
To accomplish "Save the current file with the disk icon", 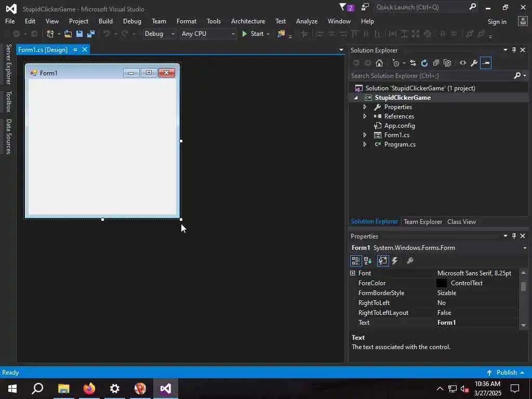I will click(79, 34).
